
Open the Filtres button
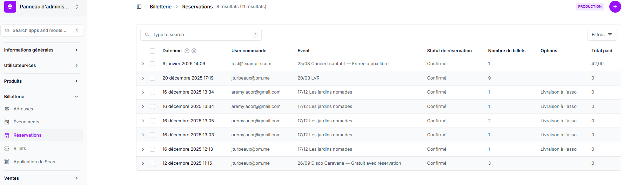point(602,35)
